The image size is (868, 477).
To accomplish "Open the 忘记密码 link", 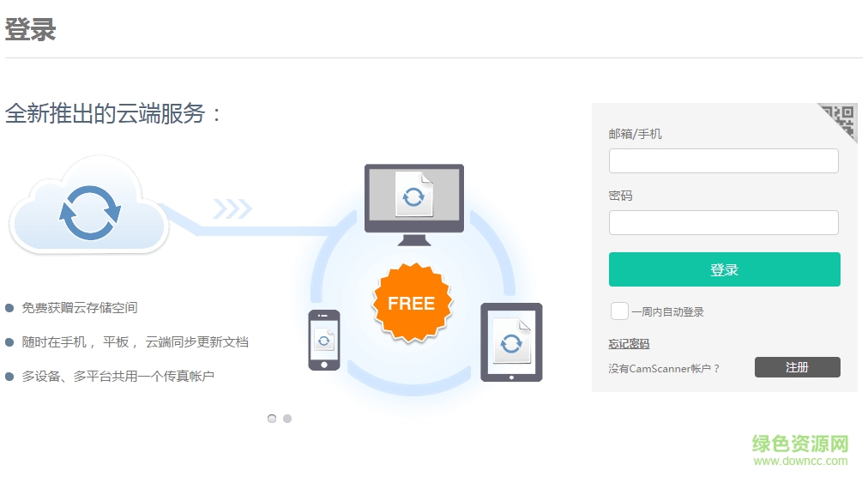I will point(629,344).
